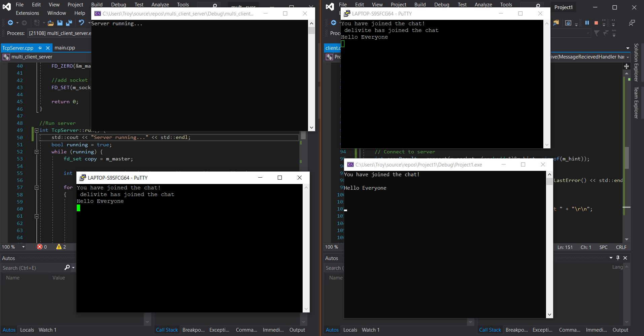Viewport: 644px width, 336px height.
Task: Click Break All pause button in right Visual Studio
Action: pos(587,23)
